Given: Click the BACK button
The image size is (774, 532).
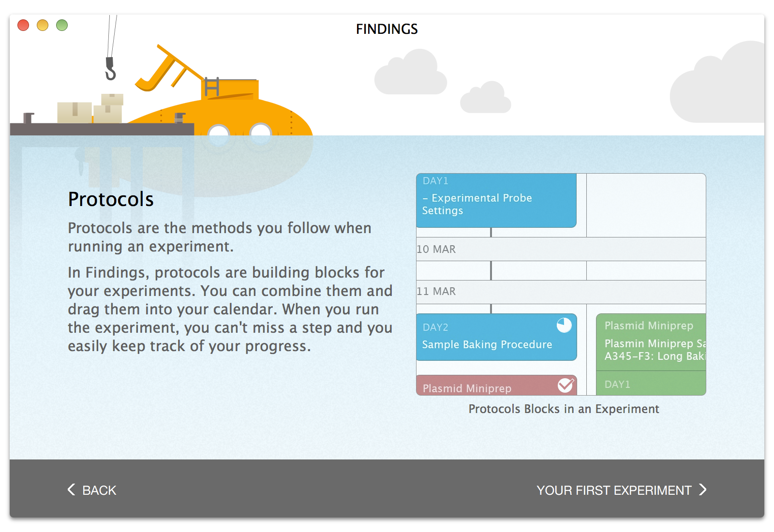Looking at the screenshot, I should [92, 490].
